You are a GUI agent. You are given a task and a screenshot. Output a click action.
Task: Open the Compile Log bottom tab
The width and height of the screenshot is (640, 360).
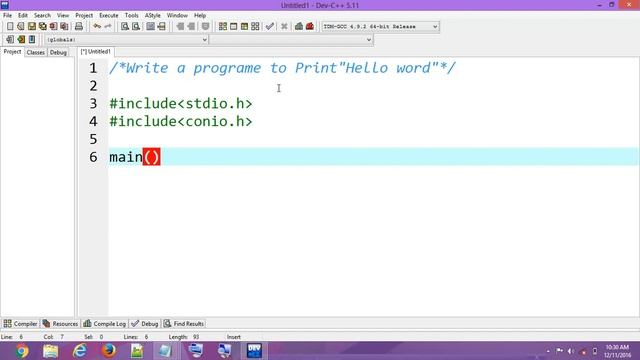[104, 324]
